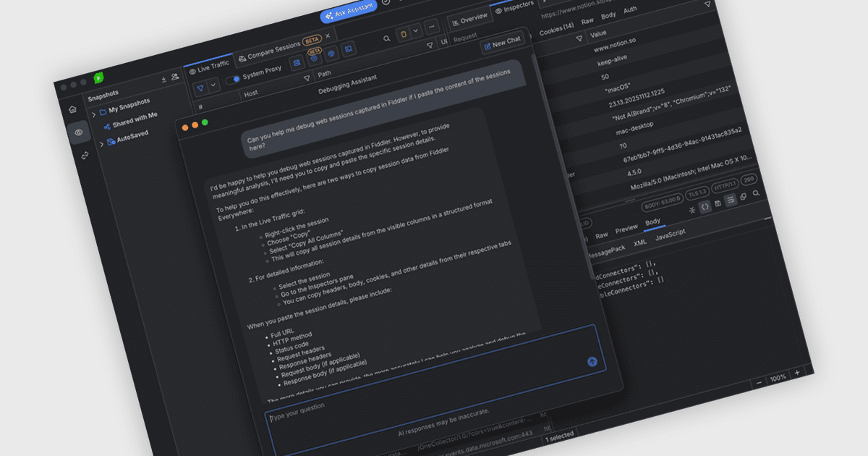Click the orange trash delete sessions icon
868x456 pixels.
click(x=404, y=33)
